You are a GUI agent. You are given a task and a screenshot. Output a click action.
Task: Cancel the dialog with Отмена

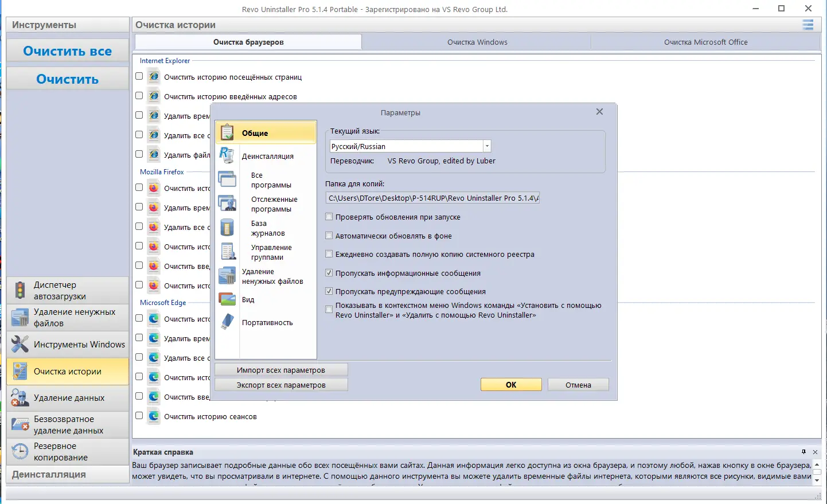(x=578, y=385)
